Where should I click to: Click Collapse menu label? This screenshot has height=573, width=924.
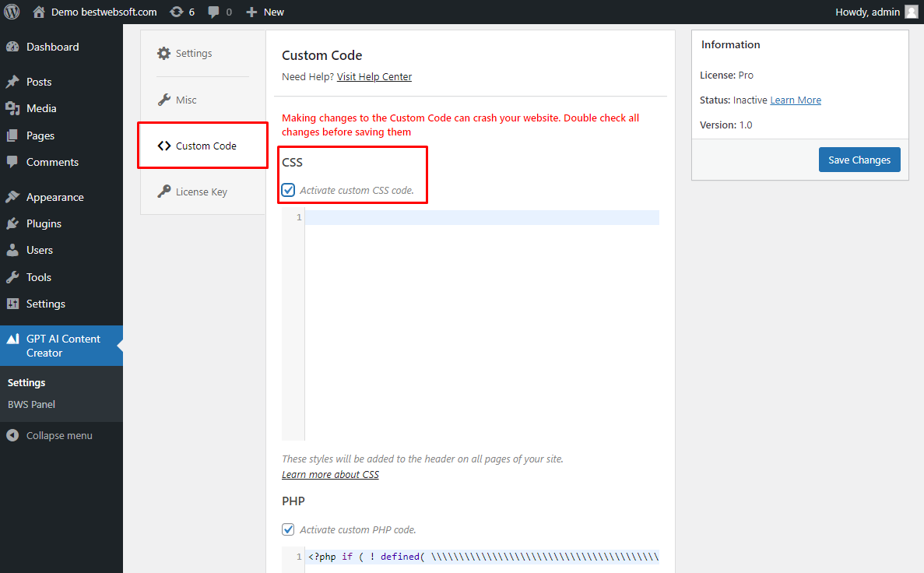(59, 436)
